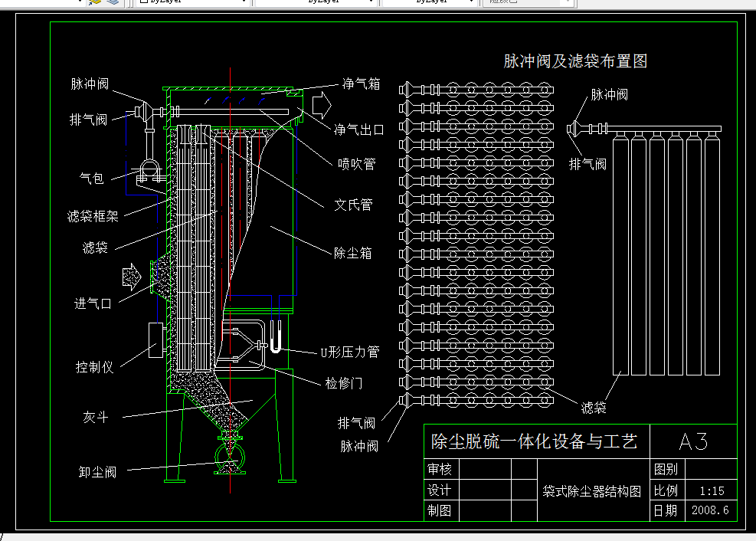Click the 净气箱 label
Image resolution: width=756 pixels, height=541 pixels.
point(361,84)
